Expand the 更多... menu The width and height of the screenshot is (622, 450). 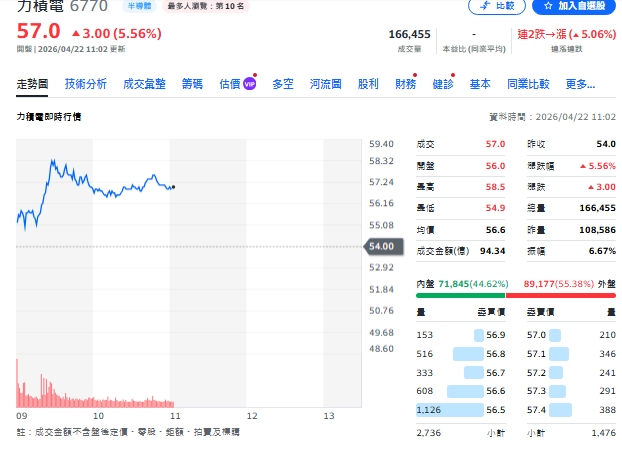tap(580, 84)
